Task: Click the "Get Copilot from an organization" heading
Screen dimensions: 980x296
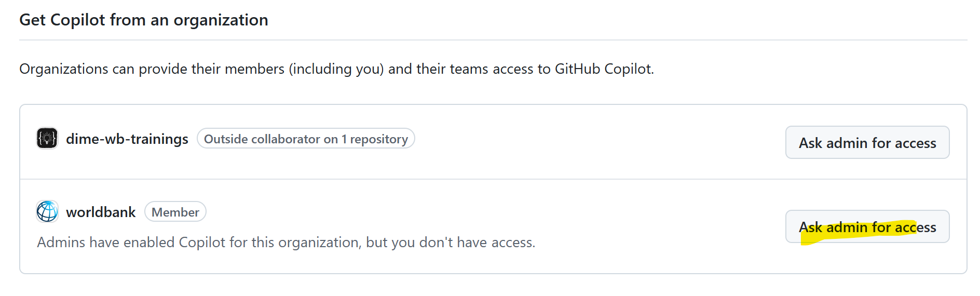Action: coord(144,20)
